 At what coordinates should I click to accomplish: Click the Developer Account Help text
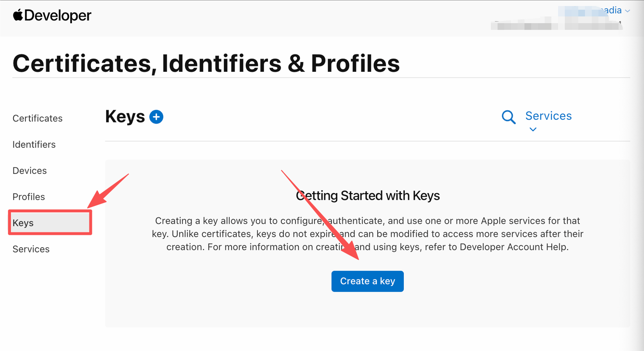pos(514,247)
